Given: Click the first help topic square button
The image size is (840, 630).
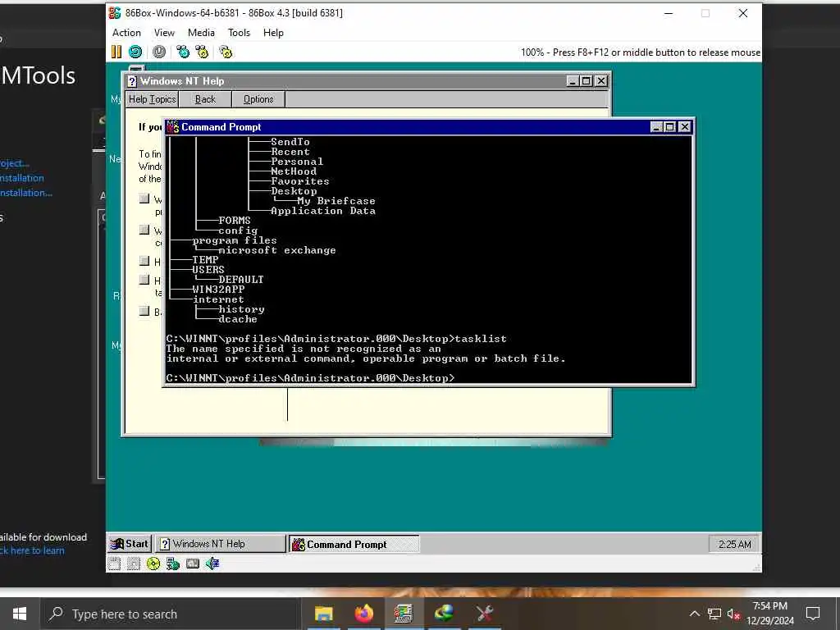Looking at the screenshot, I should (x=144, y=199).
